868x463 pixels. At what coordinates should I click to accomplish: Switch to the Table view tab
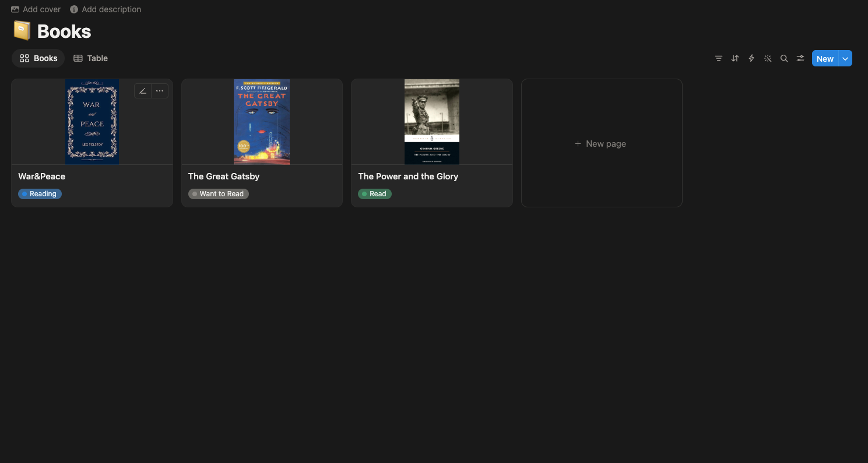pos(90,58)
